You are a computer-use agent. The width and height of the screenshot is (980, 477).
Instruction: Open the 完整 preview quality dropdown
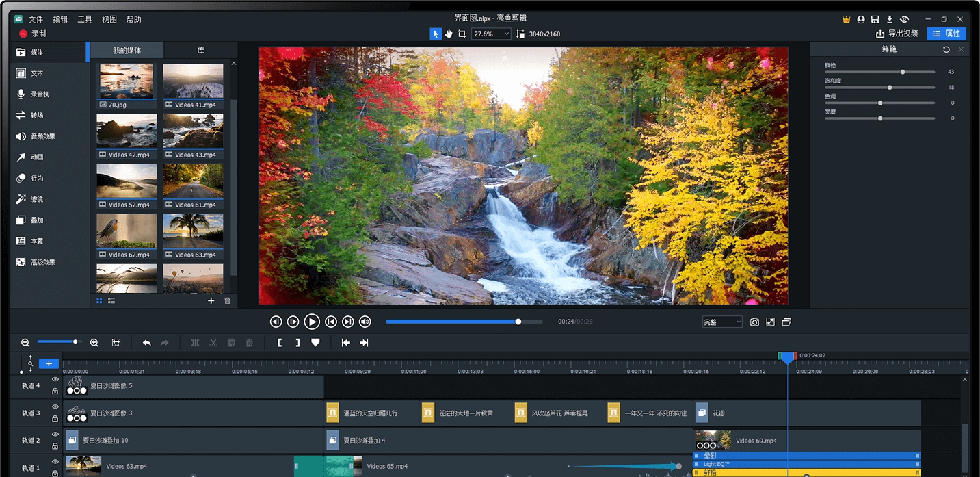click(x=721, y=321)
